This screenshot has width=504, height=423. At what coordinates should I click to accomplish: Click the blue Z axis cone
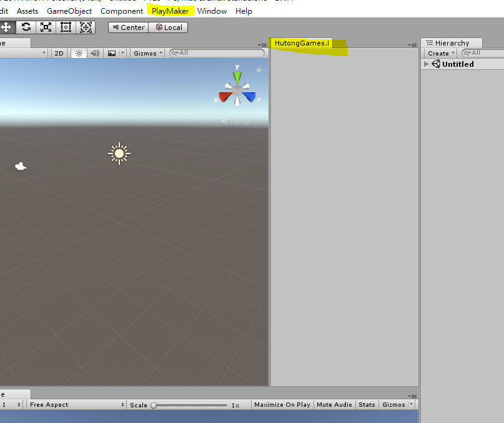click(x=249, y=97)
